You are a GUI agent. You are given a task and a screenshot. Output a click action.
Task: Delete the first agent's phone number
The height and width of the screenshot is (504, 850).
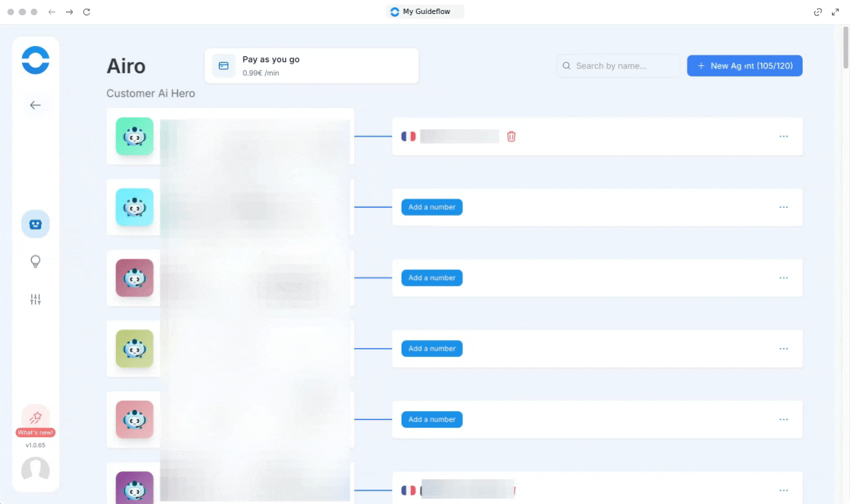[511, 137]
